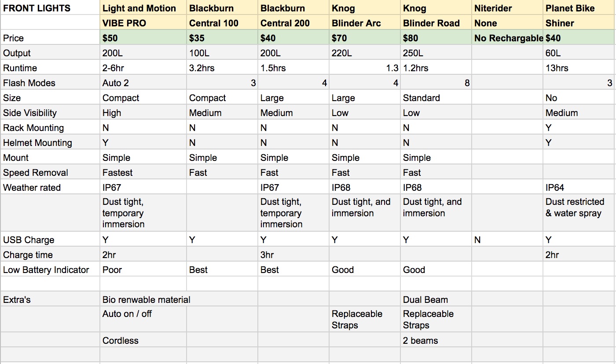This screenshot has width=616, height=364.
Task: Select the Poor battery indicator cell
Action: (x=143, y=269)
